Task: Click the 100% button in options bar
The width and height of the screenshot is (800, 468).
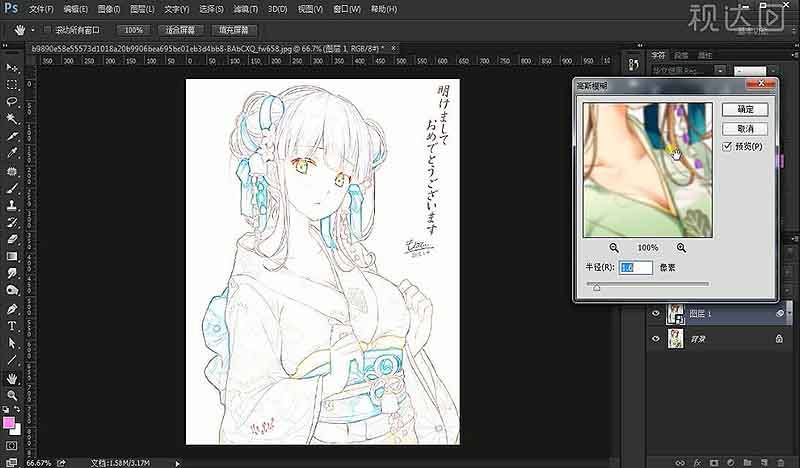Action: (x=134, y=30)
